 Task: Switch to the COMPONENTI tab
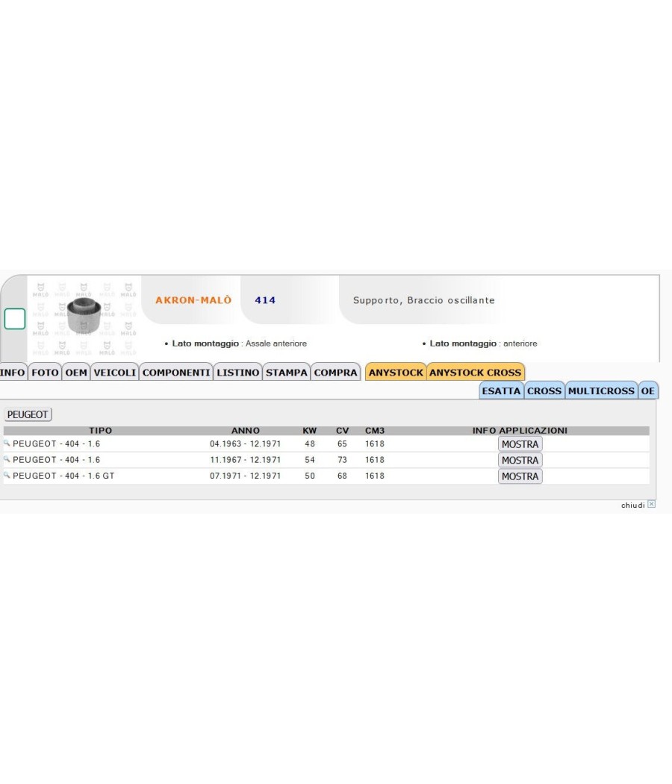click(176, 373)
